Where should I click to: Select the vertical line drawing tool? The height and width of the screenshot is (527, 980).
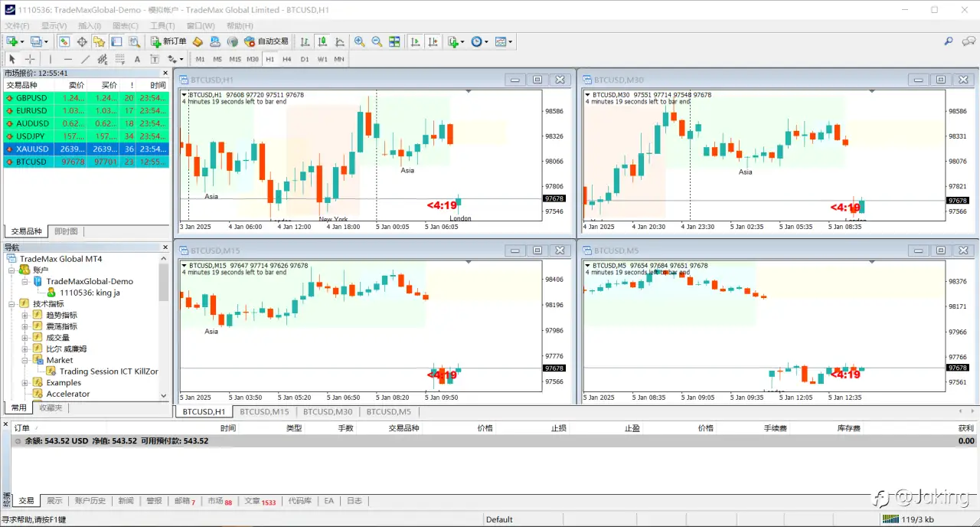[51, 59]
